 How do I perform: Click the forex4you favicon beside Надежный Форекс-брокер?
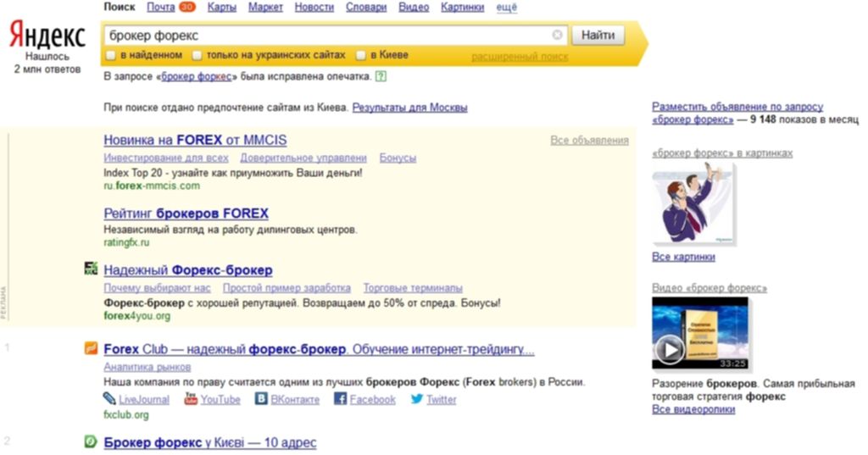91,269
